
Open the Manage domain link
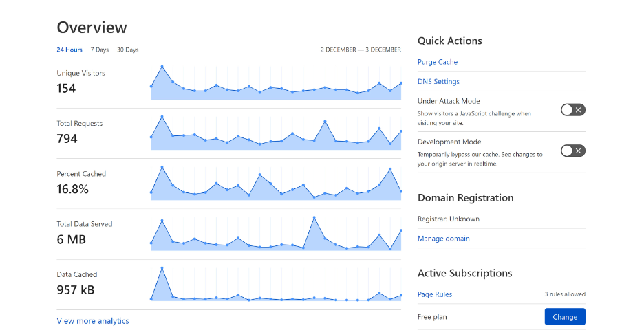[444, 239]
